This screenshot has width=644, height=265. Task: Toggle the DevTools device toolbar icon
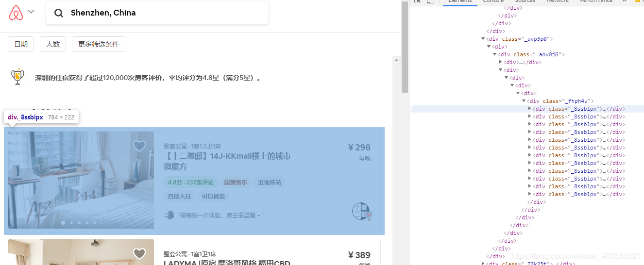tap(430, 1)
